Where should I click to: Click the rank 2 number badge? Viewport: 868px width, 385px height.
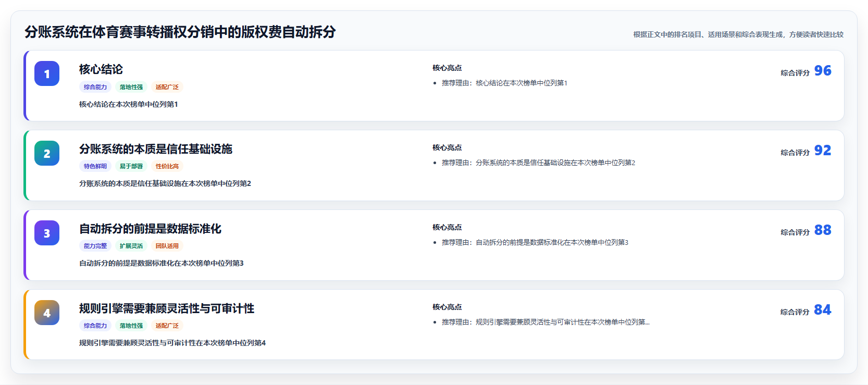point(47,153)
